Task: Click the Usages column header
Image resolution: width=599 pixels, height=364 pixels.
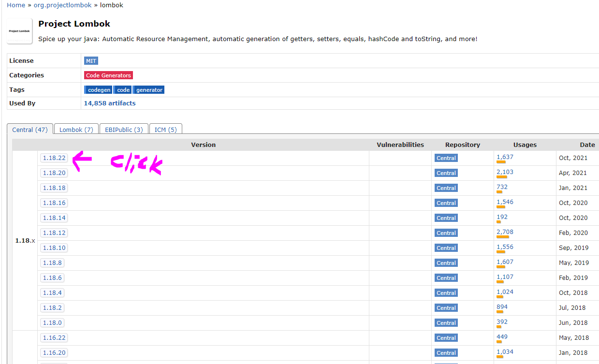Action: (525, 145)
